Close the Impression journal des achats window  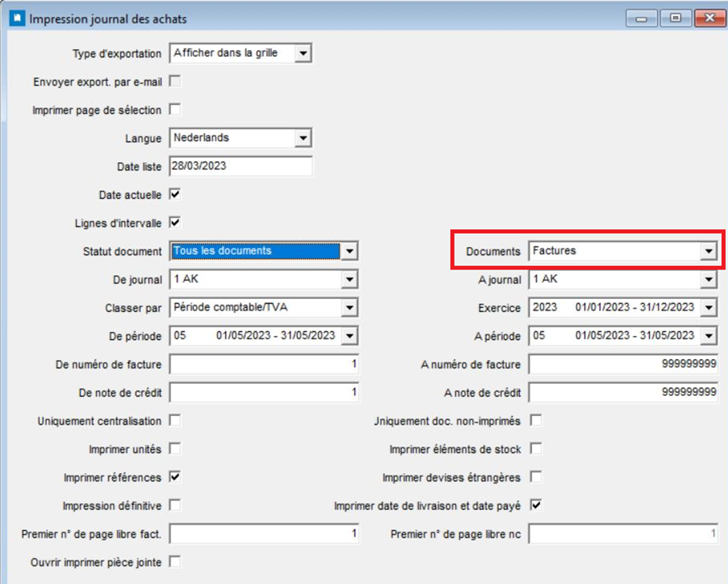click(710, 18)
